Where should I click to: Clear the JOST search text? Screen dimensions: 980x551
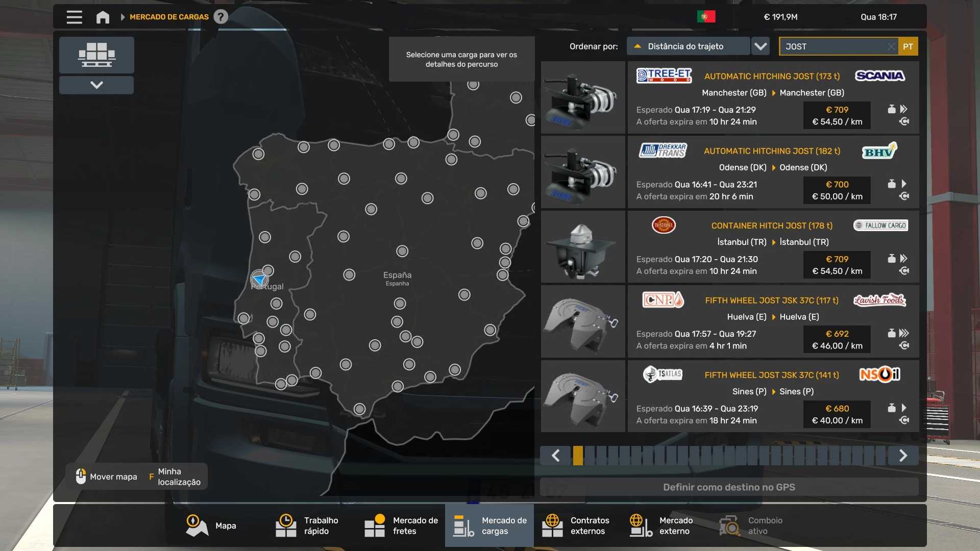point(891,46)
